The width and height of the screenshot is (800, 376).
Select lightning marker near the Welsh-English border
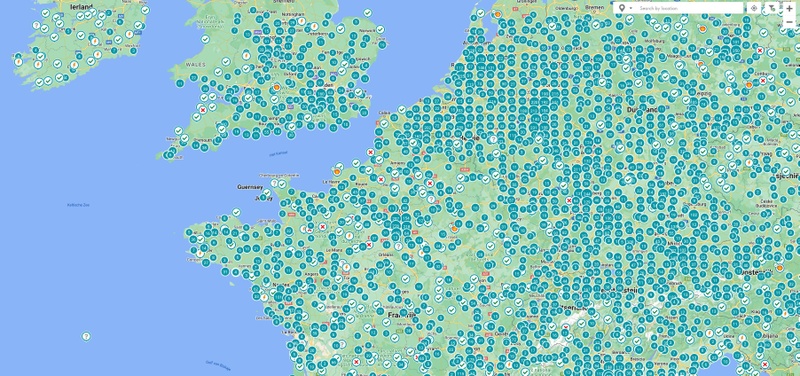246,55
